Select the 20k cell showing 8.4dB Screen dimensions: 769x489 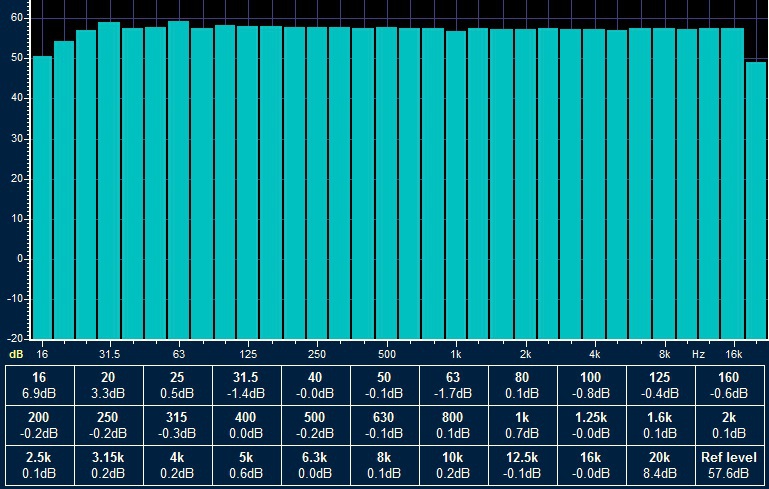(x=660, y=463)
